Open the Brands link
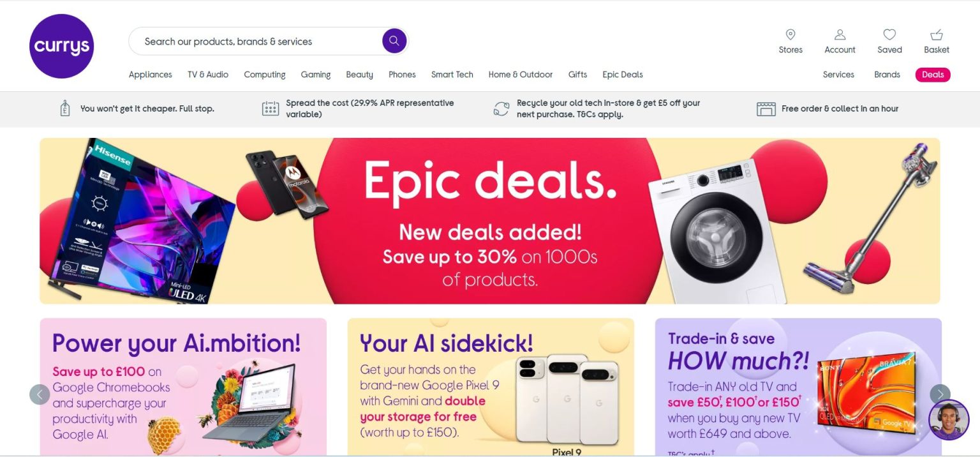 pos(887,75)
